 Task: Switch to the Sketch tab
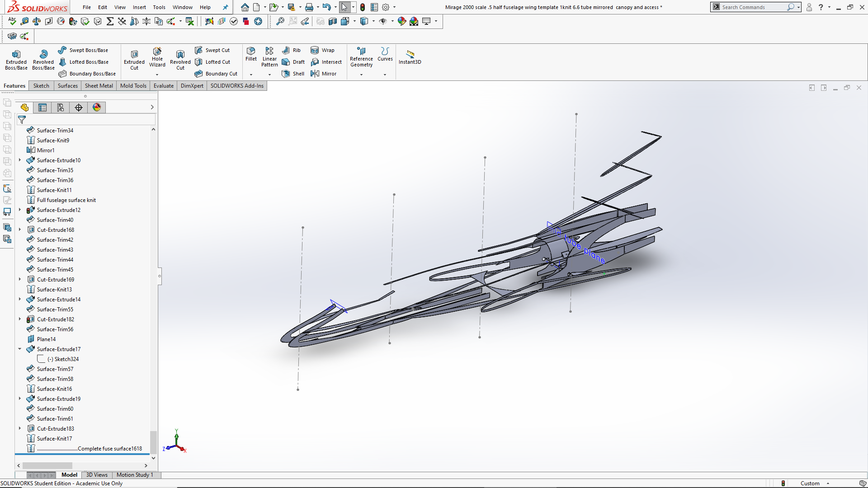pos(41,86)
